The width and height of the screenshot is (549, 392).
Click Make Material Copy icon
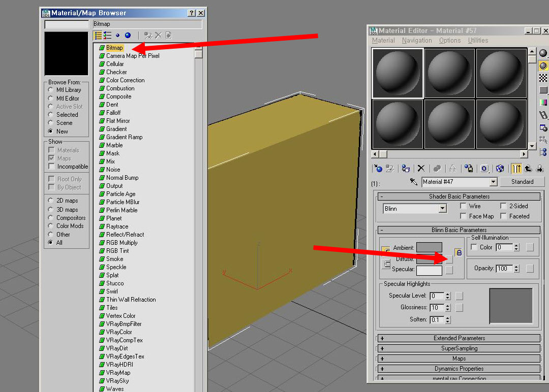(x=437, y=169)
